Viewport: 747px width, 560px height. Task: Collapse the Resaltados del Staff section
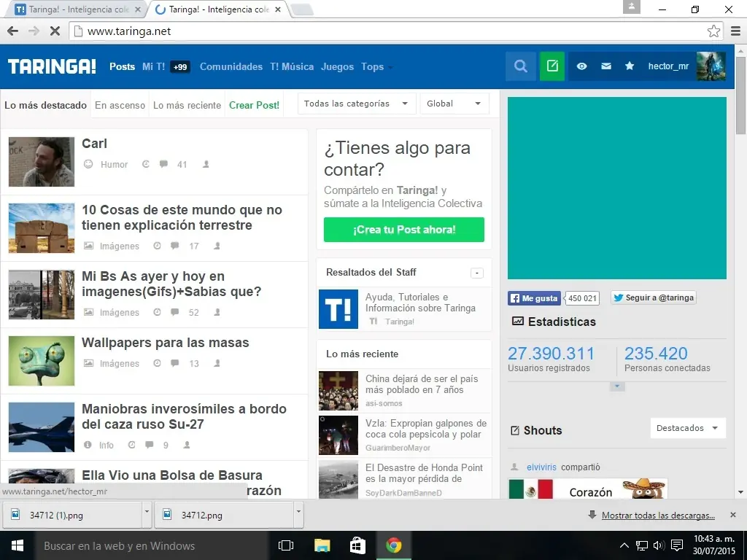(x=477, y=273)
